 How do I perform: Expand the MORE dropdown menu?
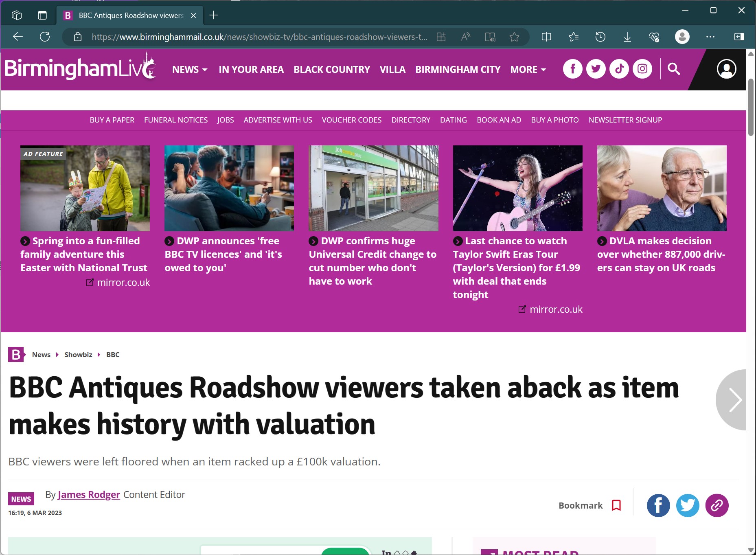[x=528, y=70]
